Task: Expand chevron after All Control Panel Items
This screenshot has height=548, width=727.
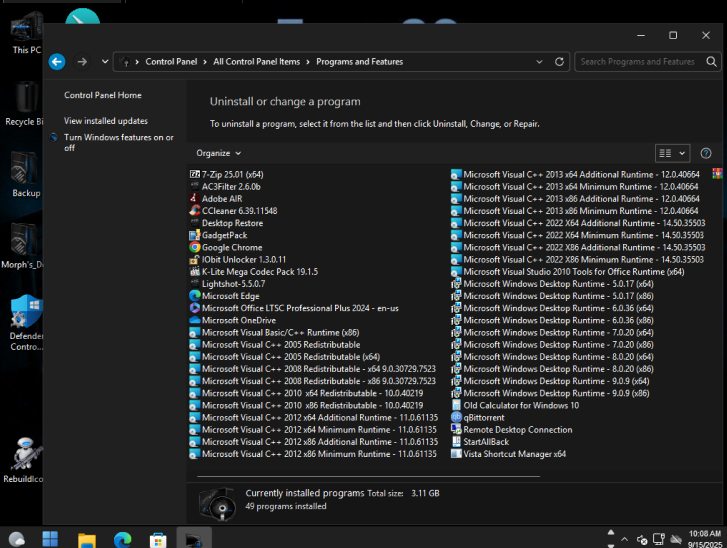Action: [308, 62]
